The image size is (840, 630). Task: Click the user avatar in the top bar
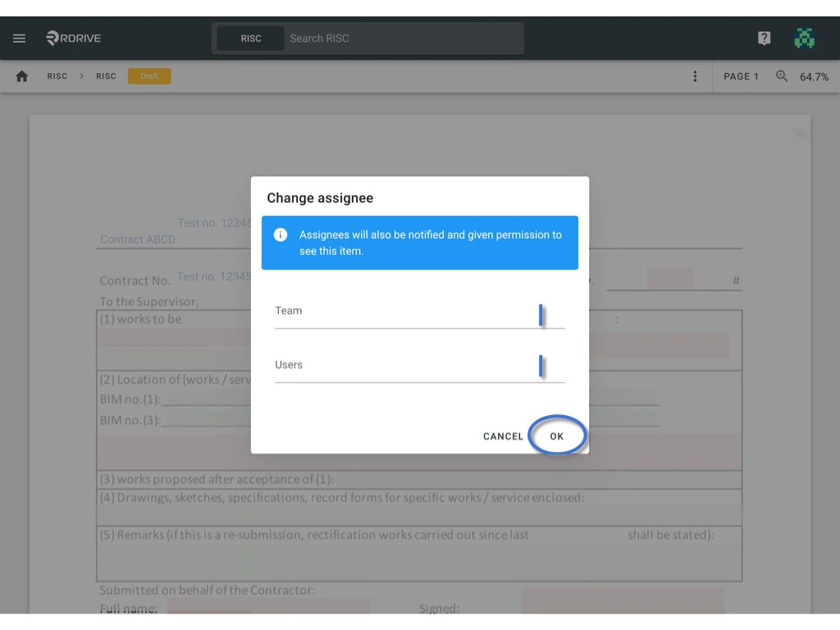(805, 38)
